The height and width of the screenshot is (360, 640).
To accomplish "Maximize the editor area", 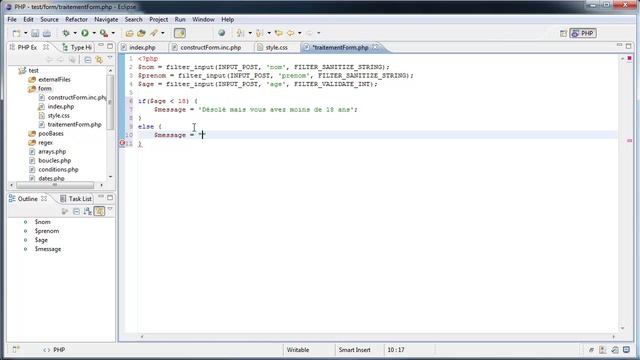I will click(629, 46).
